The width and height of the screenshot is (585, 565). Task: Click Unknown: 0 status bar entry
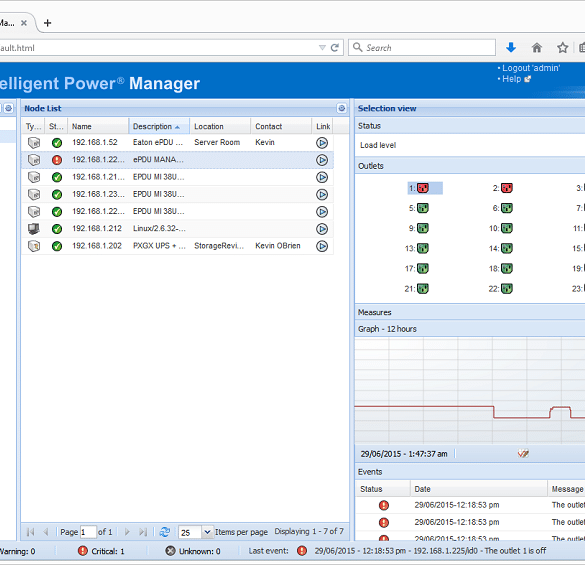[x=193, y=551]
